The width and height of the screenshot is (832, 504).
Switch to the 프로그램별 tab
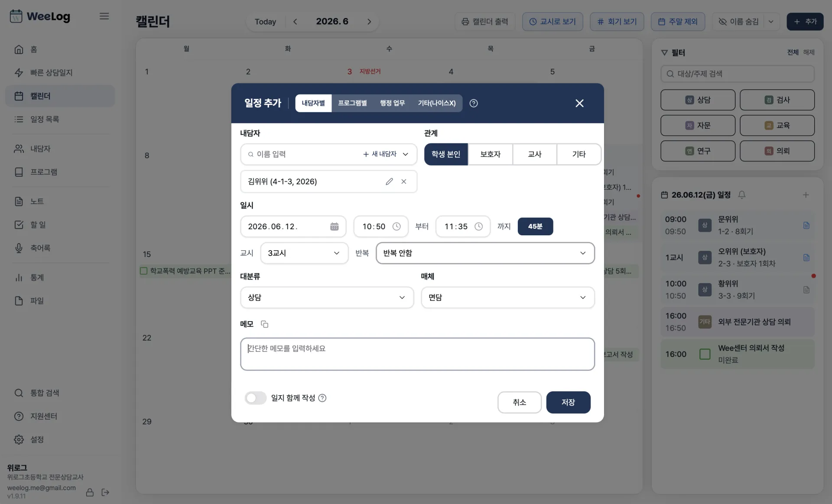[352, 103]
